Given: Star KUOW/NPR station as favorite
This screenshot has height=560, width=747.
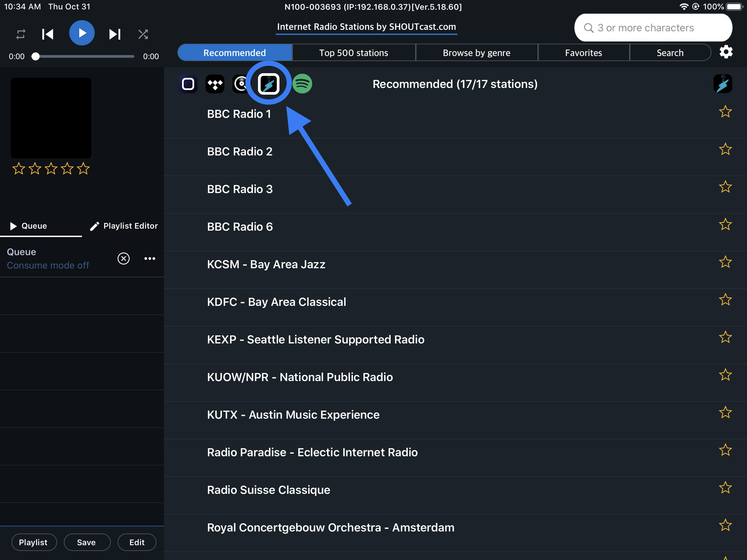Looking at the screenshot, I should click(725, 375).
